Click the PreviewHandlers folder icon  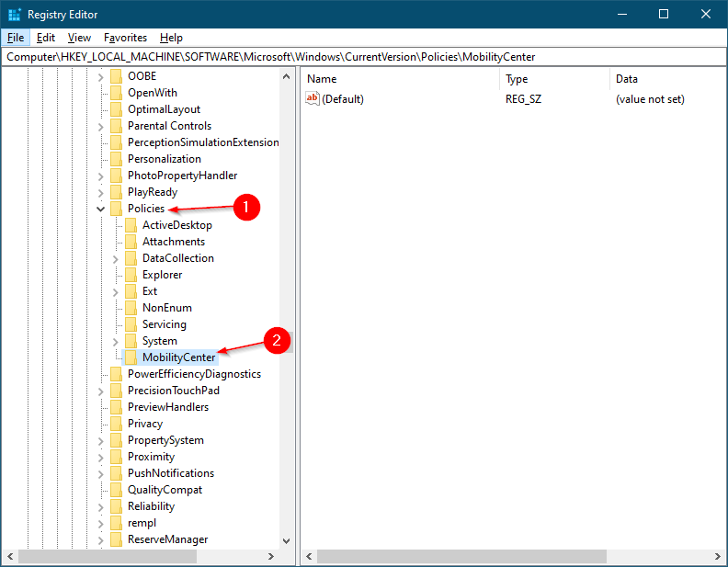click(116, 407)
